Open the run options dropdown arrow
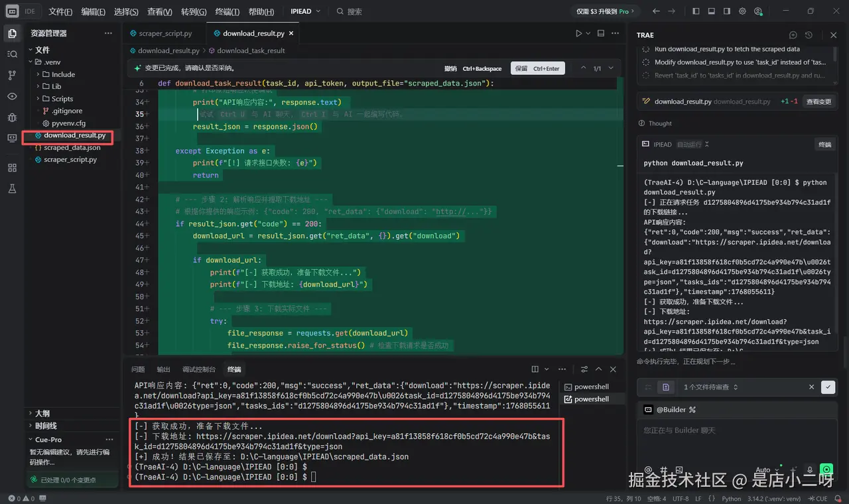This screenshot has width=849, height=504. tap(588, 33)
